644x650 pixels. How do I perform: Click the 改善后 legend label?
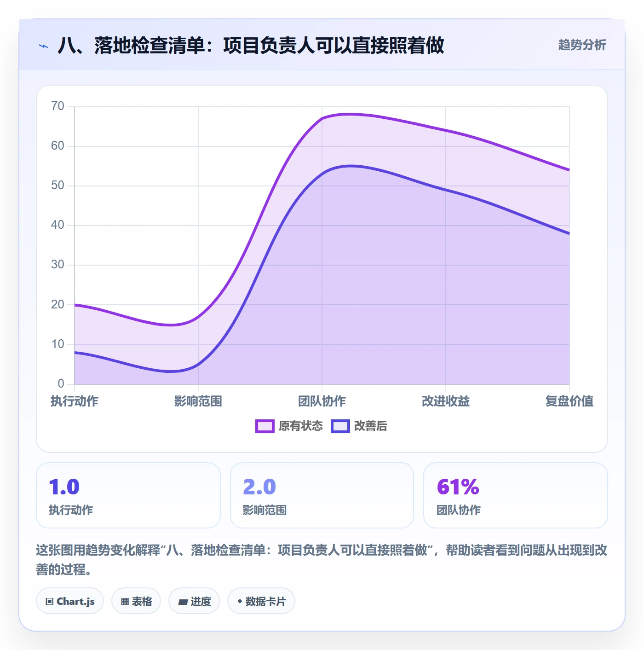pos(371,426)
